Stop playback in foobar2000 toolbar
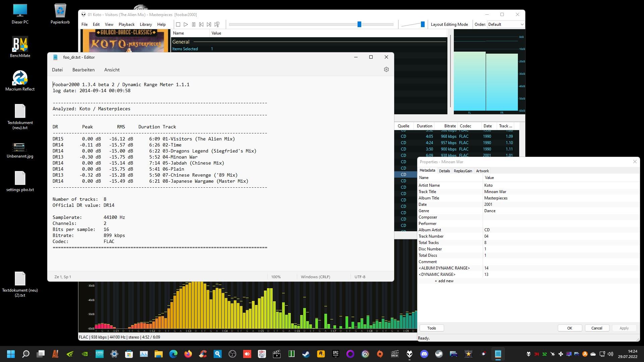644x362 pixels. pos(178,24)
